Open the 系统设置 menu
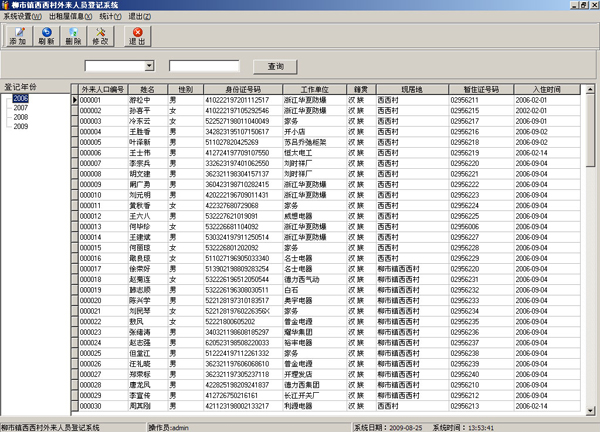Image resolution: width=600 pixels, height=432 pixels. 20,17
